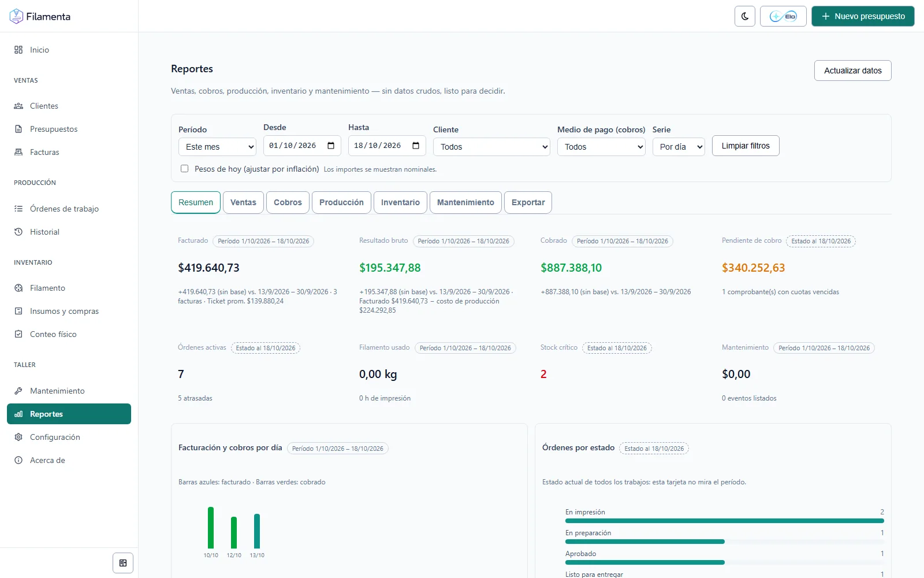Enable Pesos de hoy inflation checkbox
This screenshot has height=578, width=924.
(x=184, y=169)
